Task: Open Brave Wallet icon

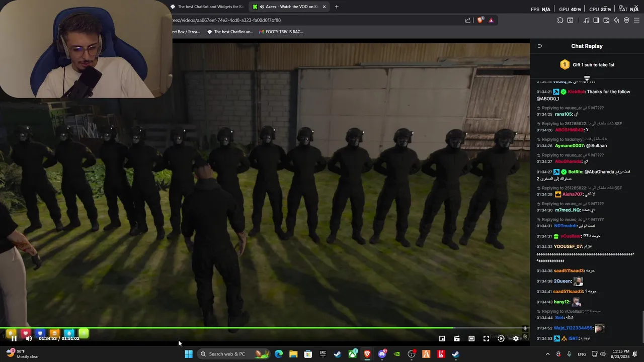Action: pos(606,20)
